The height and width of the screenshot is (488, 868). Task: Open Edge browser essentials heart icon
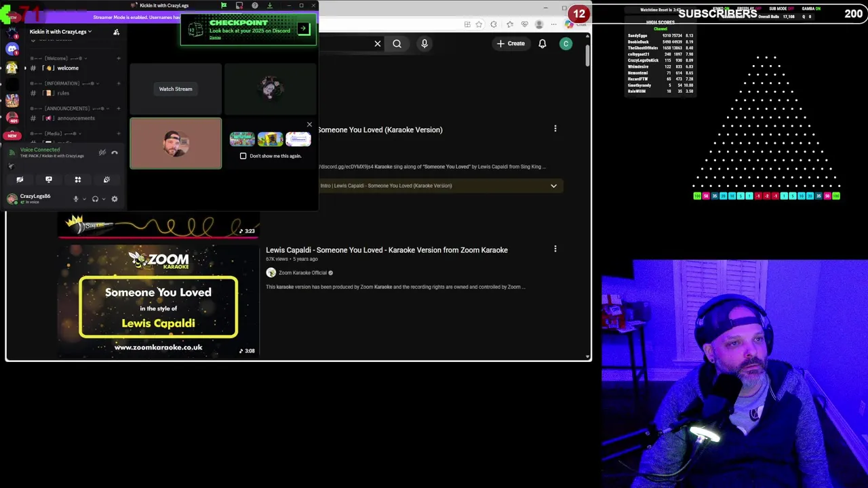(x=524, y=24)
